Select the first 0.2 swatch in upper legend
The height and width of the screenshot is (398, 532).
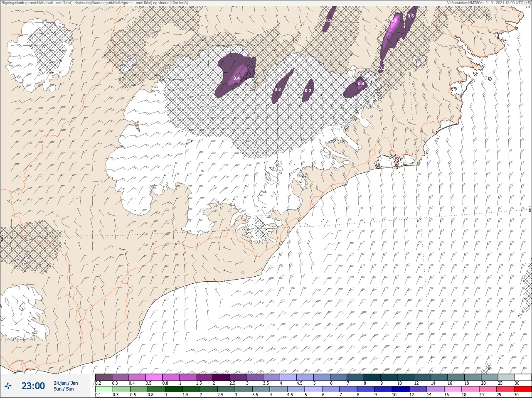pos(103,377)
